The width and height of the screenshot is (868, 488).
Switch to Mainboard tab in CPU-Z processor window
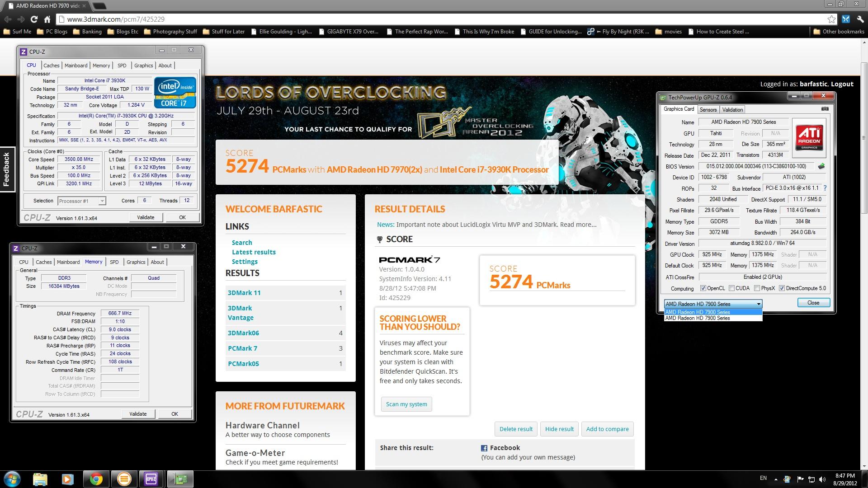[x=76, y=66]
